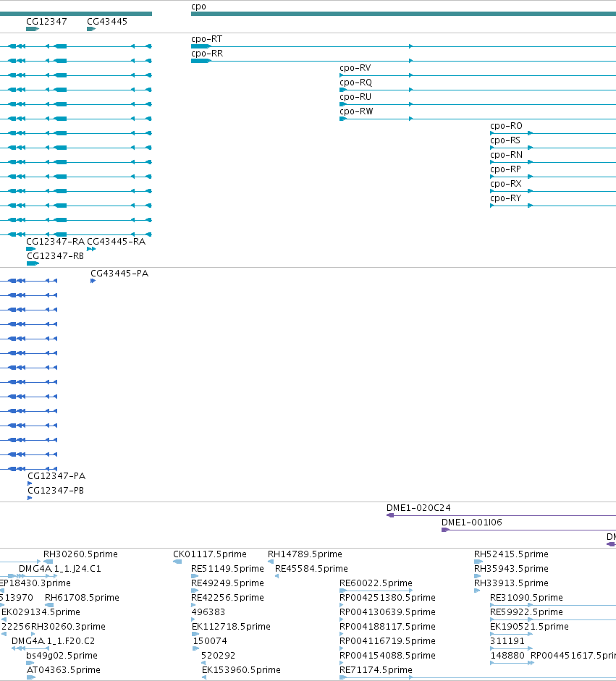Click the cpo-RU transcript label
616x681 pixels.
pyautogui.click(x=355, y=97)
